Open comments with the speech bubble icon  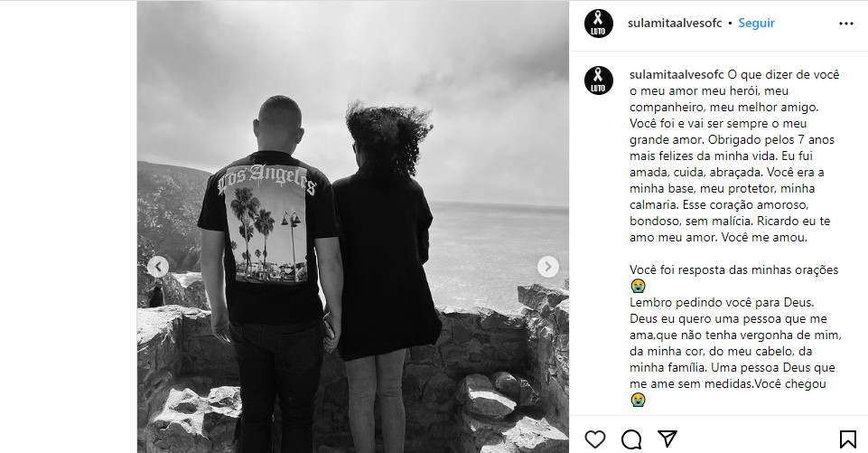(631, 439)
